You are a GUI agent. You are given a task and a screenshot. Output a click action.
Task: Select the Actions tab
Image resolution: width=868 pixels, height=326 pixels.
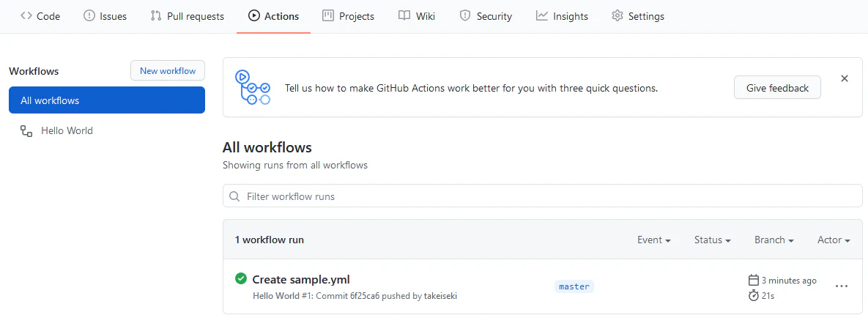pyautogui.click(x=273, y=16)
